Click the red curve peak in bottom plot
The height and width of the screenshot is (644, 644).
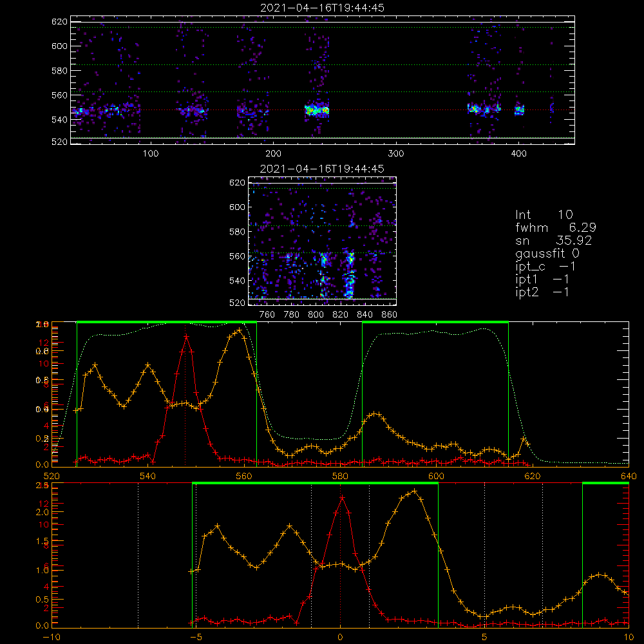tap(342, 497)
